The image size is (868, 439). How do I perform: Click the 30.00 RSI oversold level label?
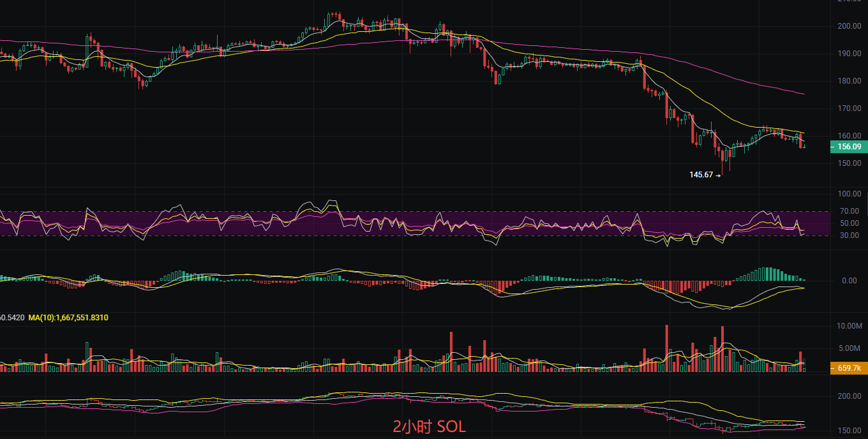click(849, 235)
